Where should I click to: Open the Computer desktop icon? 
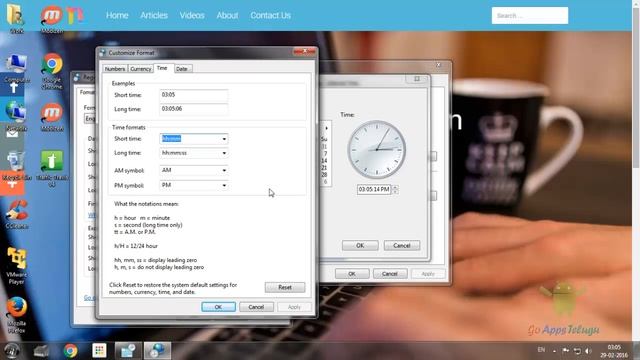tap(16, 69)
